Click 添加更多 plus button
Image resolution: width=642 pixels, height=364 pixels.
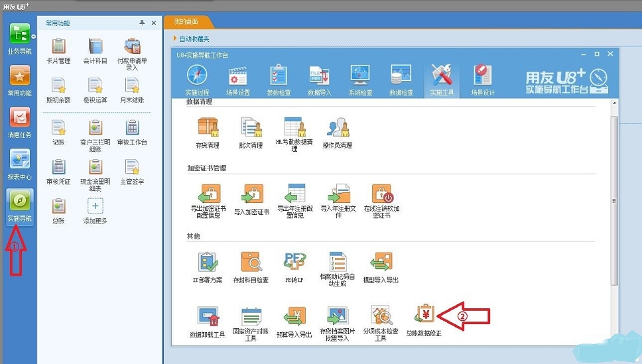pos(95,206)
